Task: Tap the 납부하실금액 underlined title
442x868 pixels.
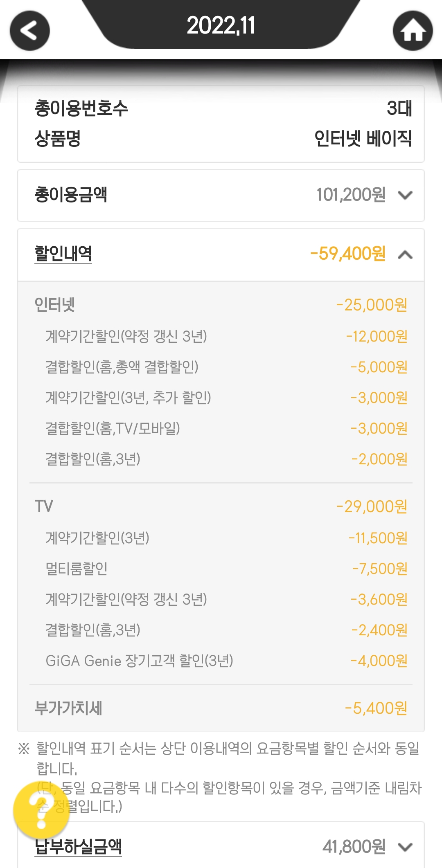Action: click(x=78, y=846)
